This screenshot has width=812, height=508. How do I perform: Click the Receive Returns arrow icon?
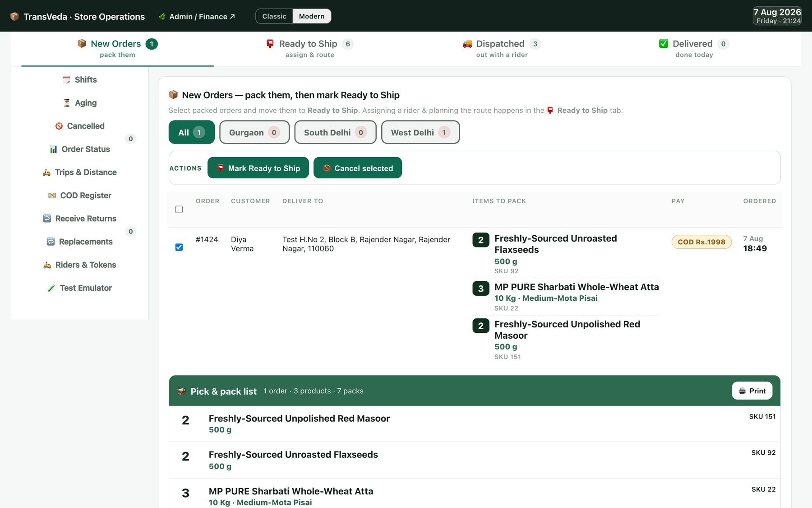click(47, 219)
